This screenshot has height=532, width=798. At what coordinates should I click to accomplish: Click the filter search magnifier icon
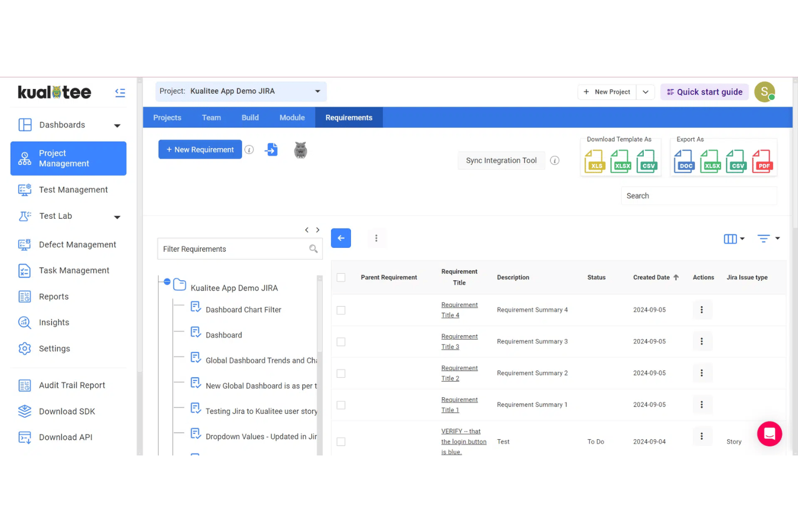pos(313,249)
